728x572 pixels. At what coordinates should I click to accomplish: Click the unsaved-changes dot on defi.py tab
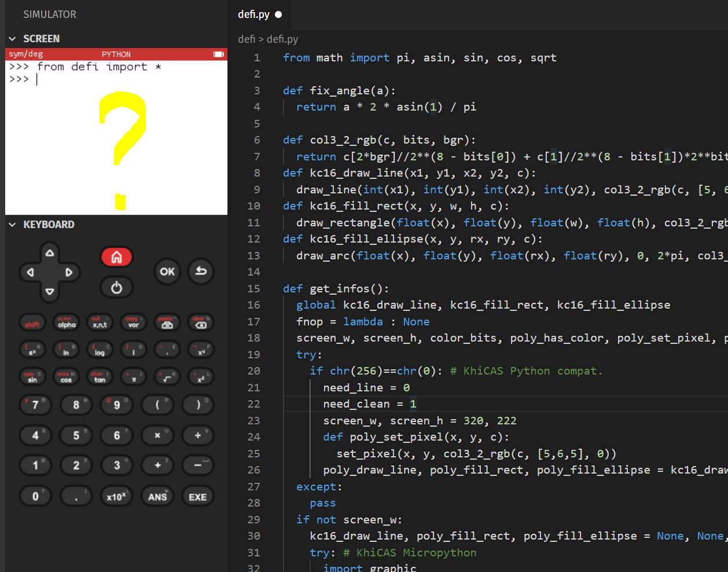[x=278, y=14]
